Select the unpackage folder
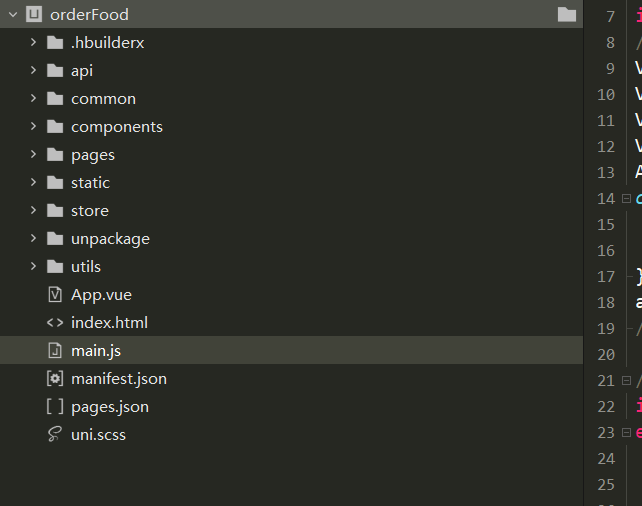642x506 pixels. (x=292, y=238)
